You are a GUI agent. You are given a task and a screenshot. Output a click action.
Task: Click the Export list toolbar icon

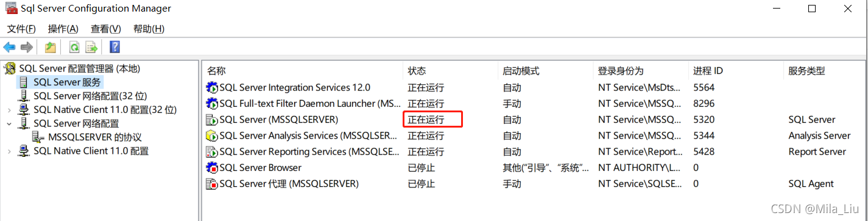[91, 47]
